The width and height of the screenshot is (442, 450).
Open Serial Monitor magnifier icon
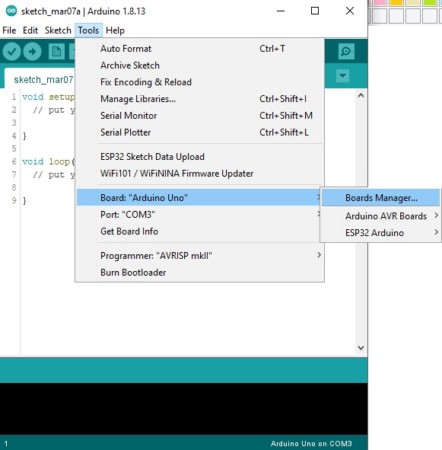346,51
